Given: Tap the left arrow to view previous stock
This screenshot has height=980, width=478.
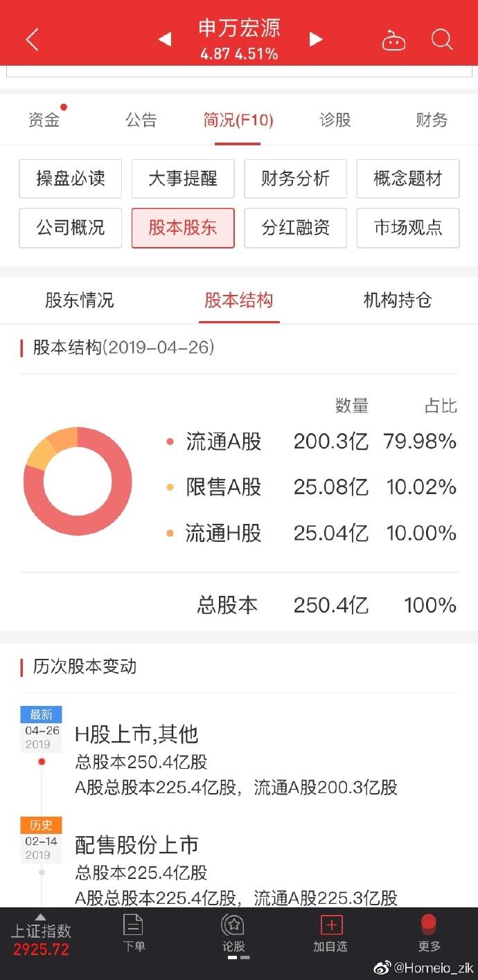Looking at the screenshot, I should point(164,39).
